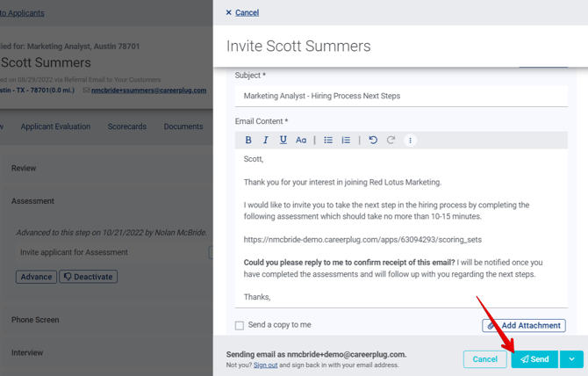Switch to the Scorecards tab

coord(127,127)
